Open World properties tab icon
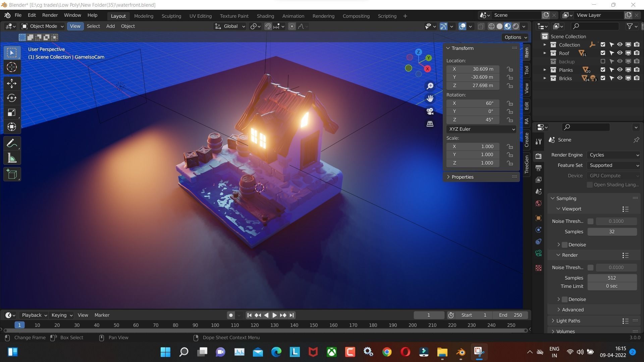Viewport: 644px width, 362px height. (538, 203)
